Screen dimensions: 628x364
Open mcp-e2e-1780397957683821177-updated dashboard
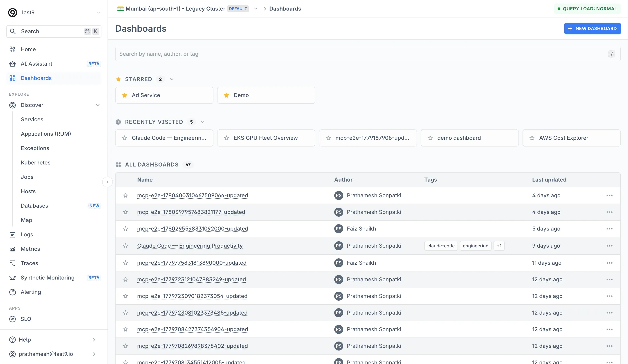[x=191, y=212]
